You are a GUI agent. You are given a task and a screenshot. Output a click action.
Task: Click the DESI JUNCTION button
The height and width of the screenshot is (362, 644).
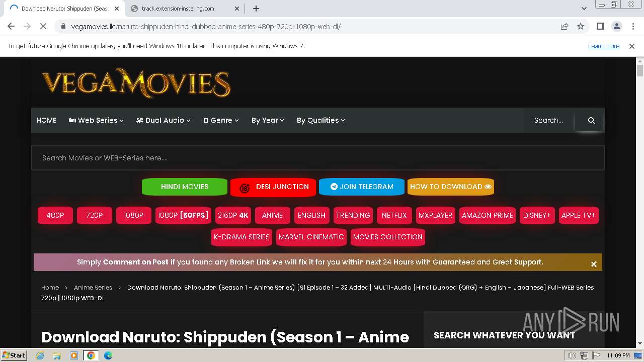(273, 187)
